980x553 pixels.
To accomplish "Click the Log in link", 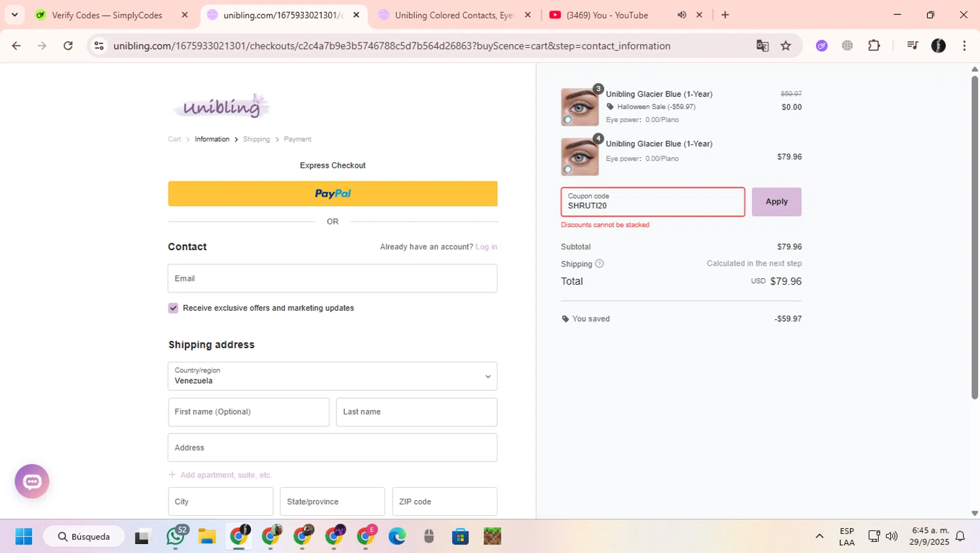I will [486, 247].
